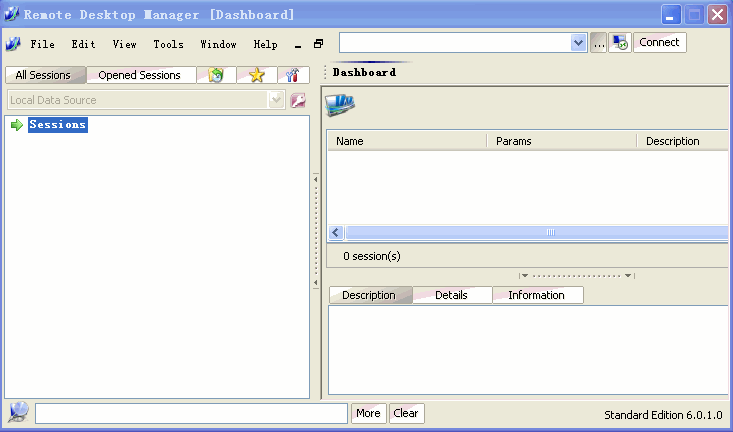Collapse left panel with the top splitter arrow
Image resolution: width=733 pixels, height=432 pixels.
tap(316, 179)
